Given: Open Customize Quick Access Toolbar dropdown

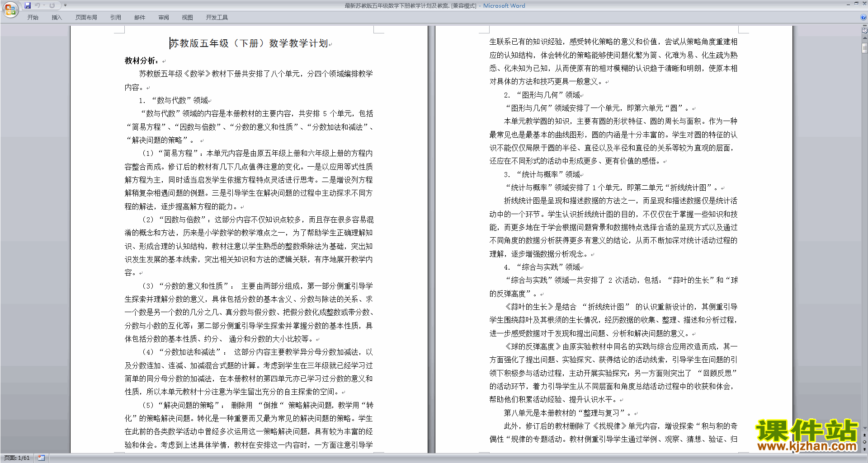Looking at the screenshot, I should pyautogui.click(x=65, y=5).
